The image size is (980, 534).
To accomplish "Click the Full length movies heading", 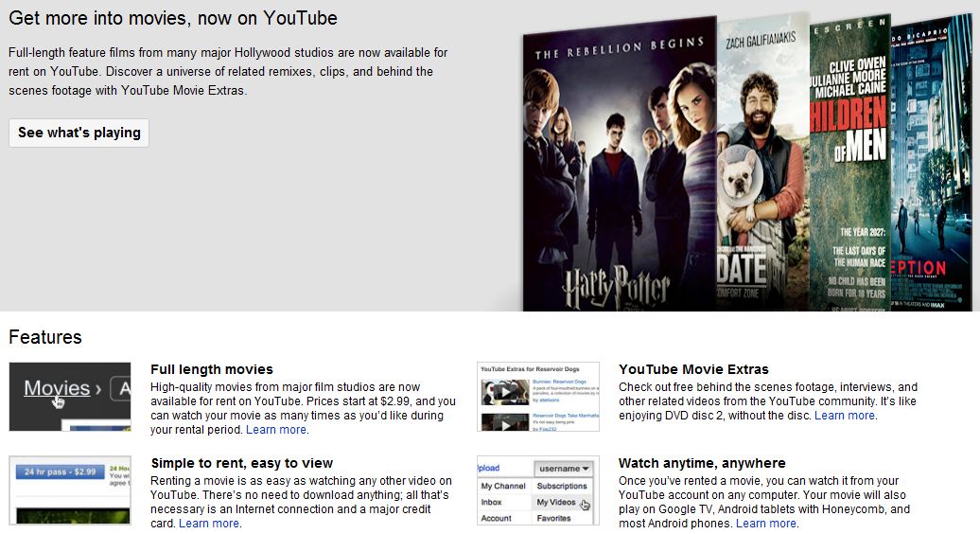I will [212, 369].
